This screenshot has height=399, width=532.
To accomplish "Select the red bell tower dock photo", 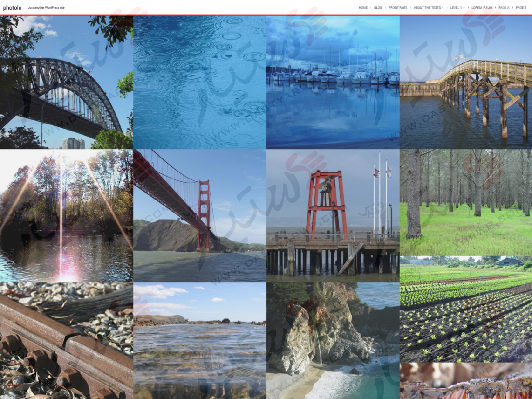I will click(x=333, y=215).
